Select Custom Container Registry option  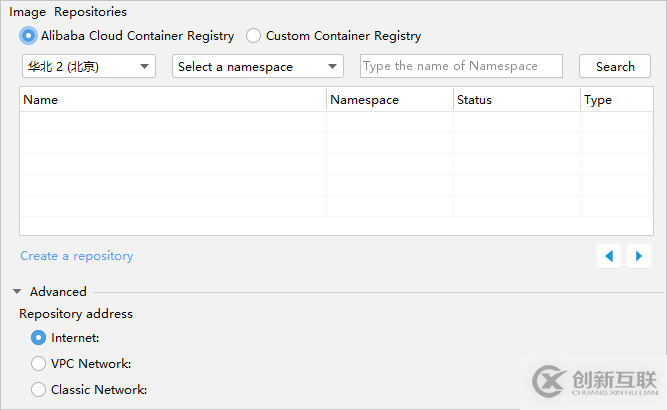[253, 36]
